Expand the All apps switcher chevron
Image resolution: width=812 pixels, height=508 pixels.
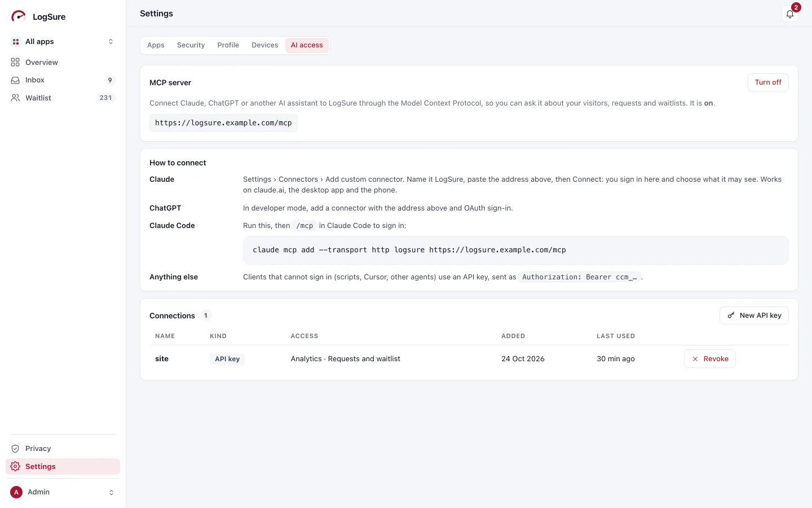(111, 42)
